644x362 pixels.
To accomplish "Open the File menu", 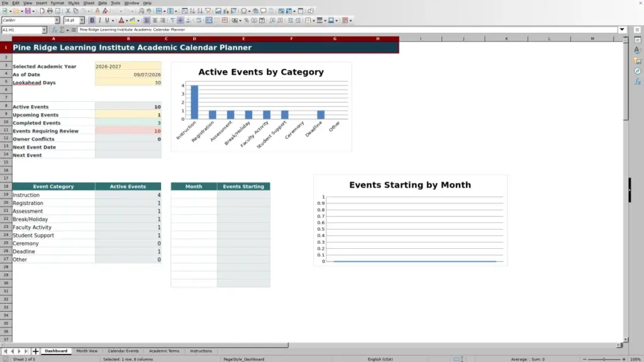I will click(x=5, y=3).
